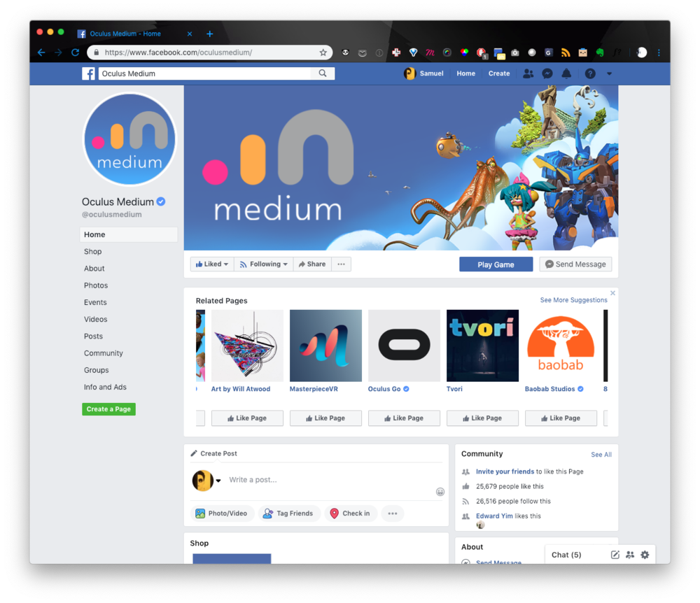The image size is (700, 603).
Task: Toggle the Following status of the page
Action: point(263,264)
